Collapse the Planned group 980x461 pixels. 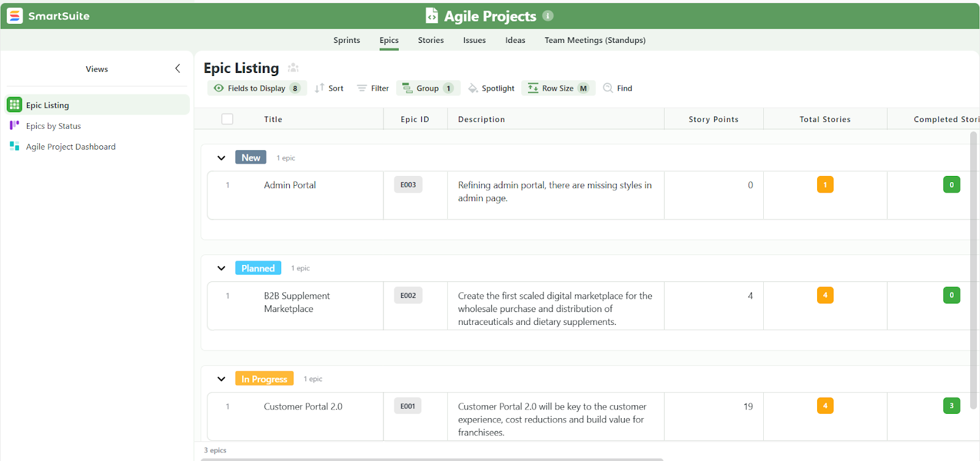coord(221,269)
